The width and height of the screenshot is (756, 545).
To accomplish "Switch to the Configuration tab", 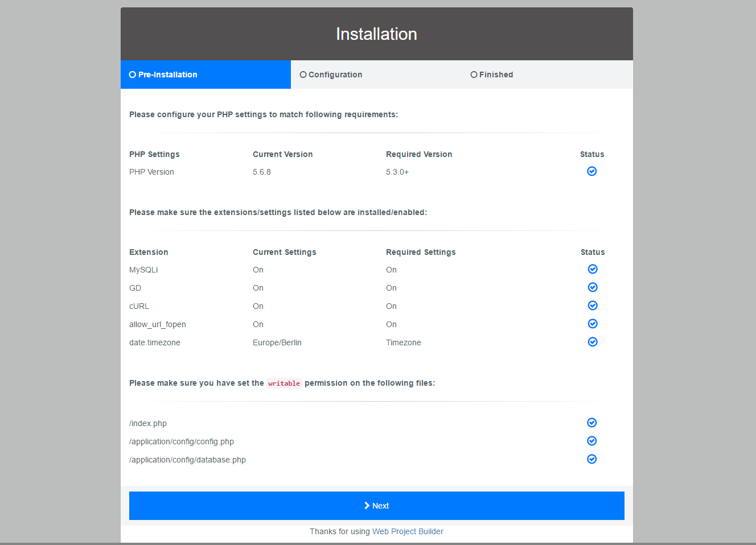I will [x=335, y=75].
